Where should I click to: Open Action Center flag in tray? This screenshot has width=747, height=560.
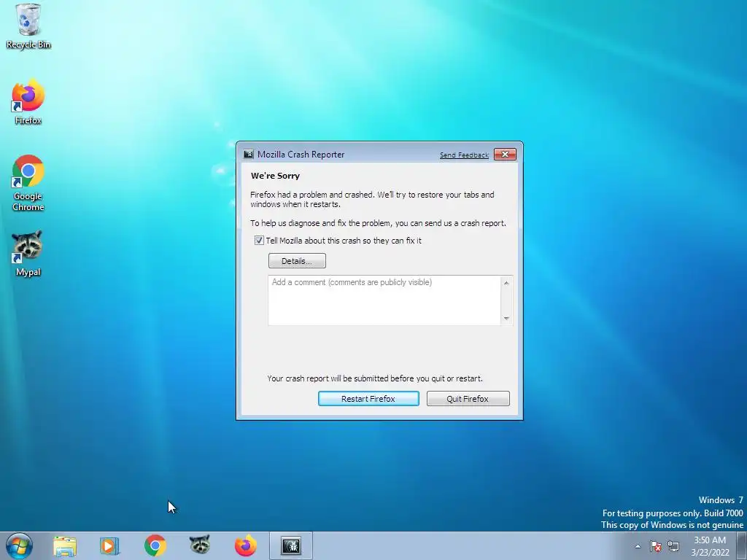(x=656, y=546)
